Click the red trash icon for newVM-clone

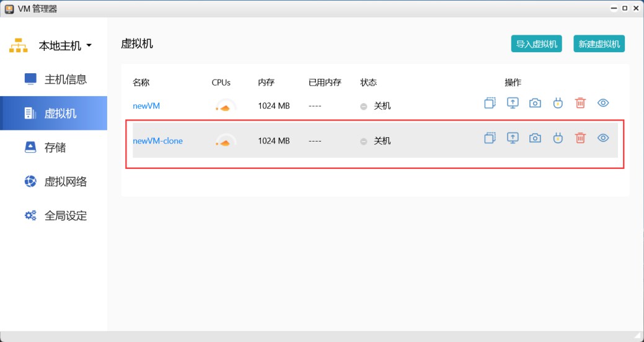[580, 138]
